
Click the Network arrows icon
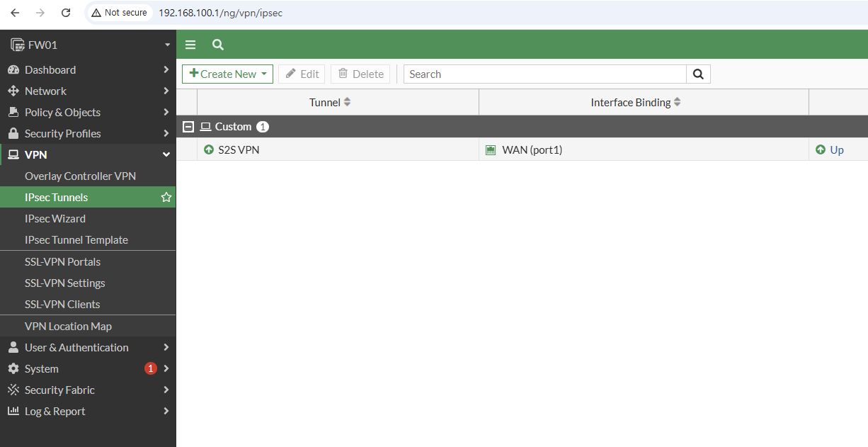(13, 91)
